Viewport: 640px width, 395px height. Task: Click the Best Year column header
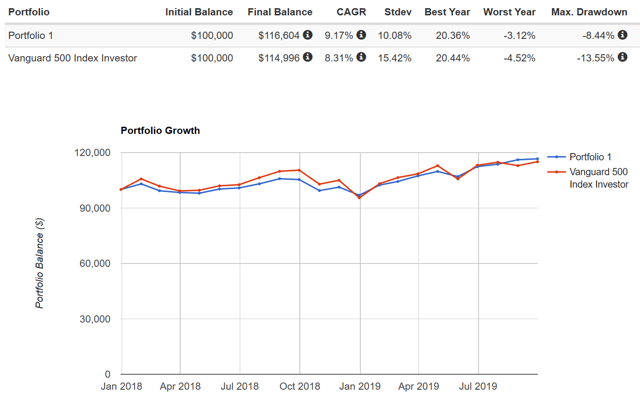[x=447, y=12]
